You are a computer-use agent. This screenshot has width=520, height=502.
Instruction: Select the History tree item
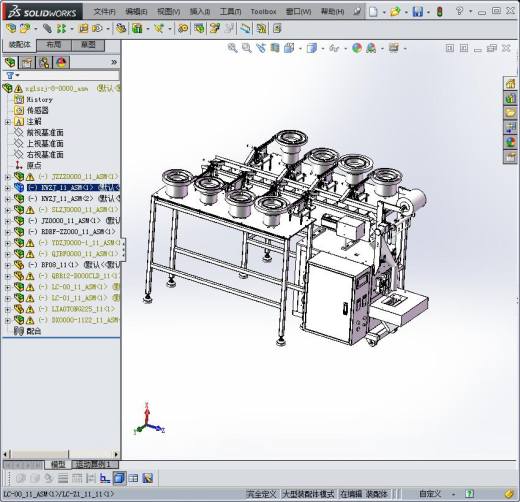pos(39,100)
